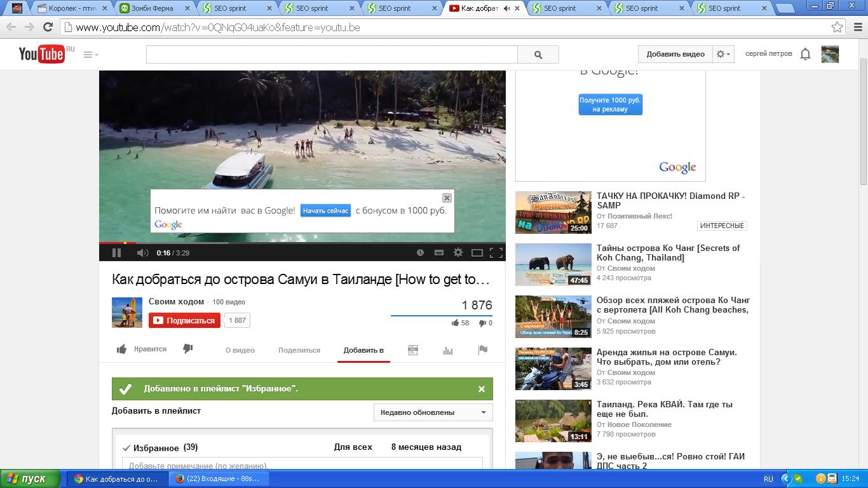The width and height of the screenshot is (868, 488).
Task: Open the gear dropdown in YouTube header
Action: 724,54
